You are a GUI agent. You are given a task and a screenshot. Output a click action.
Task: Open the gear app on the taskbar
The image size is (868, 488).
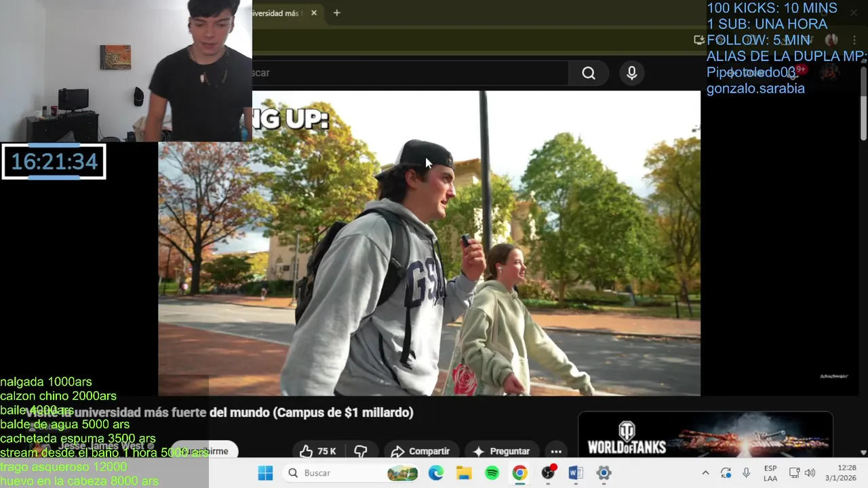coord(604,473)
